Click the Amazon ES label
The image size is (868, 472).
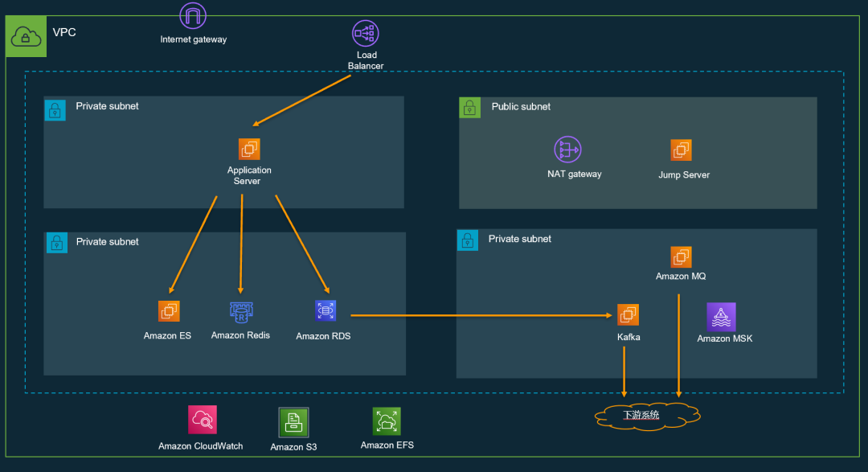click(167, 336)
